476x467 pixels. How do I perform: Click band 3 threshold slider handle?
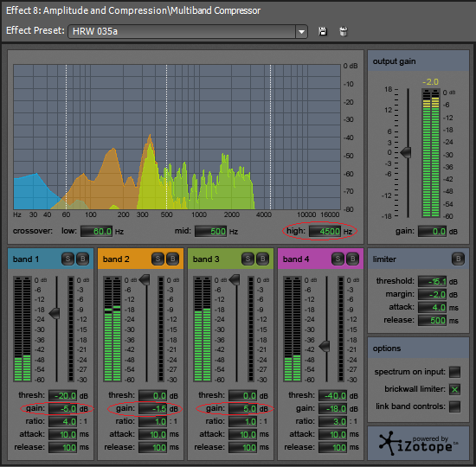coord(235,280)
